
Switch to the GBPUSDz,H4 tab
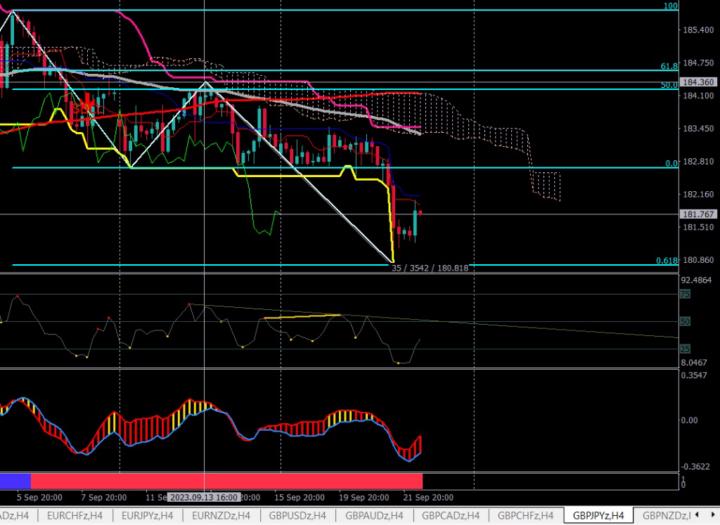pos(300,516)
